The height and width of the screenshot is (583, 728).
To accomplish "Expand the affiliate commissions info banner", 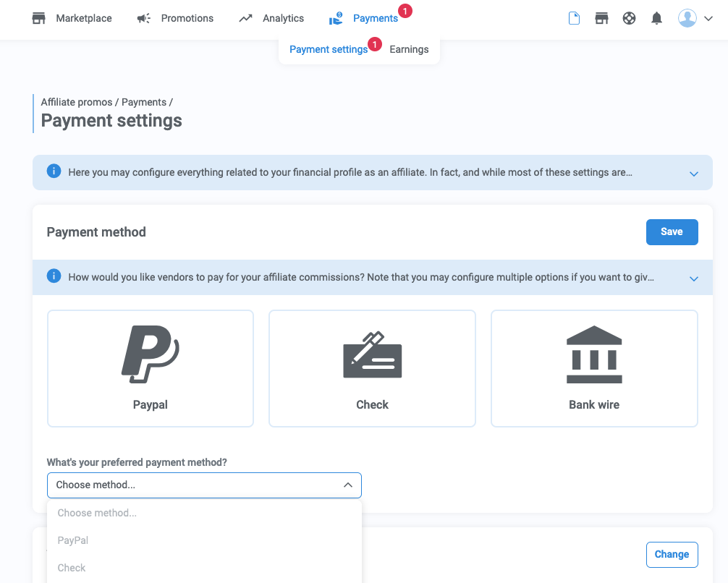I will (693, 278).
